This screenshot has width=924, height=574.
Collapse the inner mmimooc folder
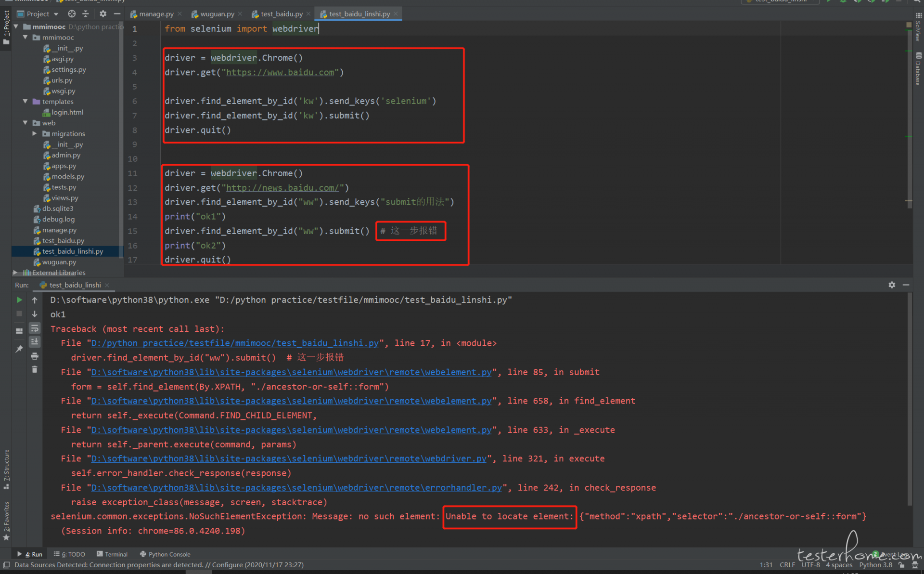click(x=26, y=37)
